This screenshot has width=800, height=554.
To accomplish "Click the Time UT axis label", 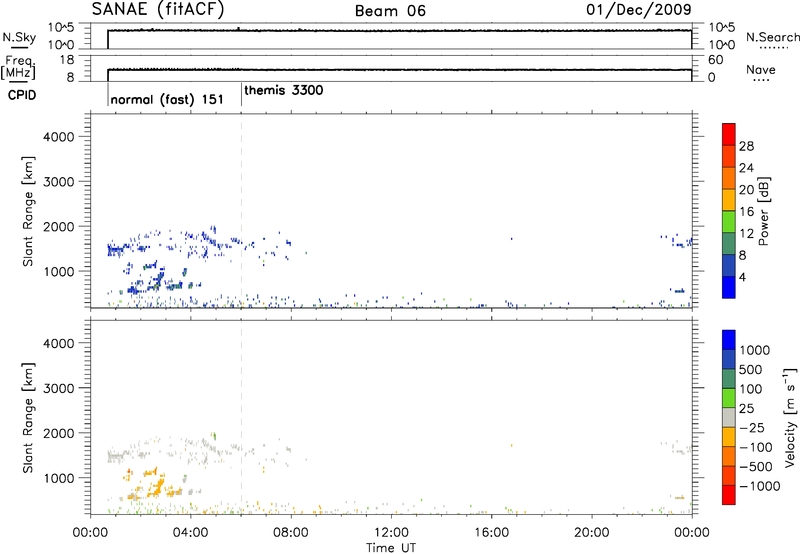I will (391, 548).
